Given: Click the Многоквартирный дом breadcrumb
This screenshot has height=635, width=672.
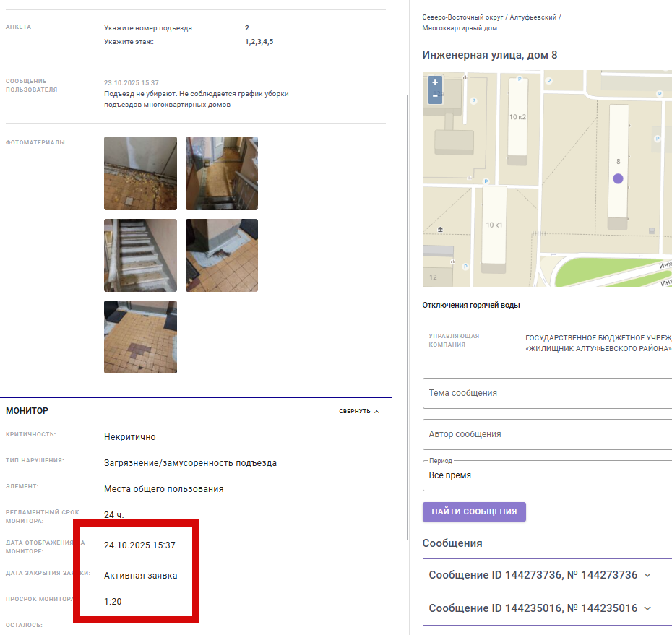Looking at the screenshot, I should [x=460, y=28].
